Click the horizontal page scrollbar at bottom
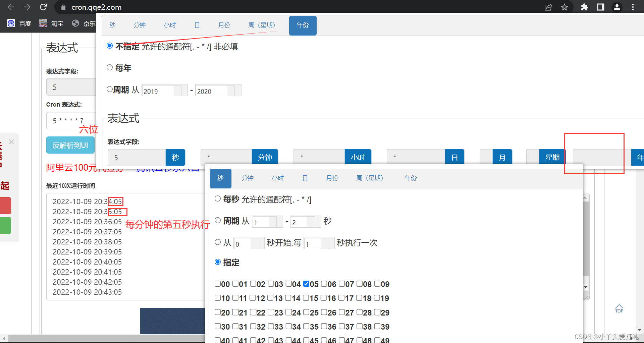Image resolution: width=644 pixels, height=343 pixels. (107, 338)
